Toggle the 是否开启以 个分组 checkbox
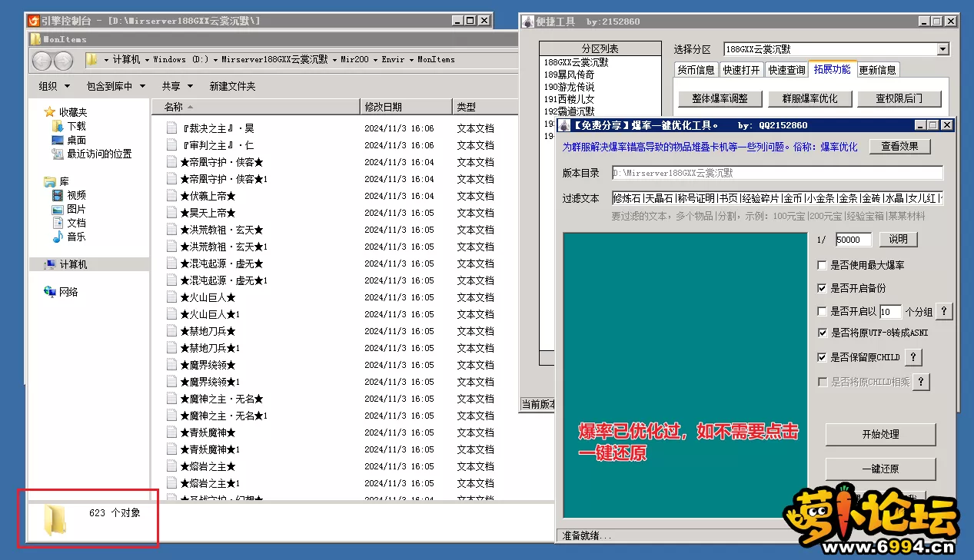The image size is (974, 560). (x=823, y=311)
